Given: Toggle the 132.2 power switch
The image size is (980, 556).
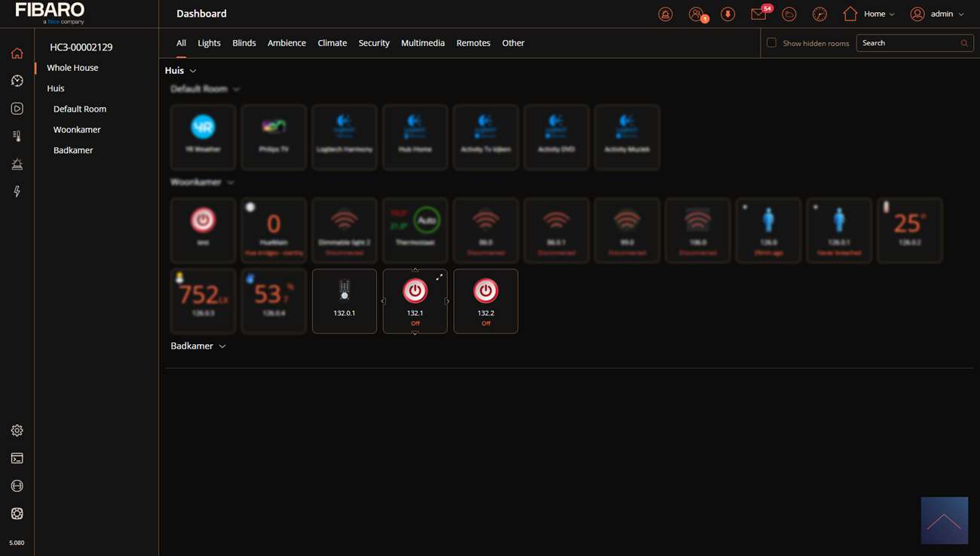Looking at the screenshot, I should click(x=485, y=291).
